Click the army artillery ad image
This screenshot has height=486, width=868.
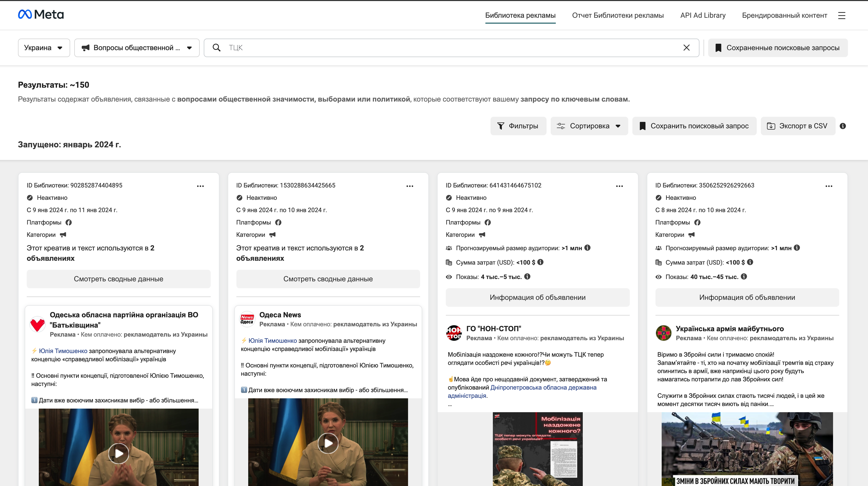[x=747, y=449]
